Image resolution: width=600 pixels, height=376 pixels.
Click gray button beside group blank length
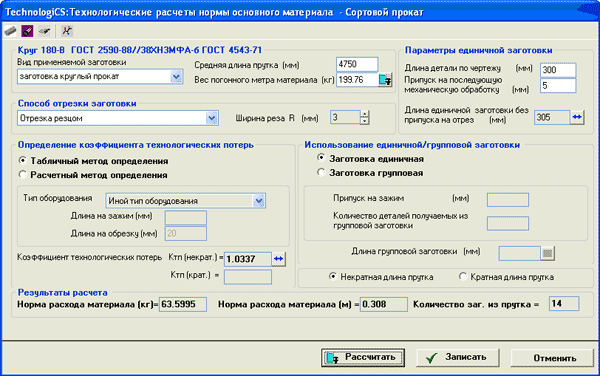point(548,253)
